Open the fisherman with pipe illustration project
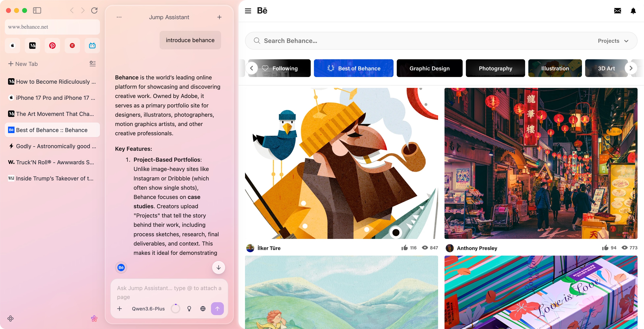This screenshot has width=644, height=329. [x=342, y=163]
